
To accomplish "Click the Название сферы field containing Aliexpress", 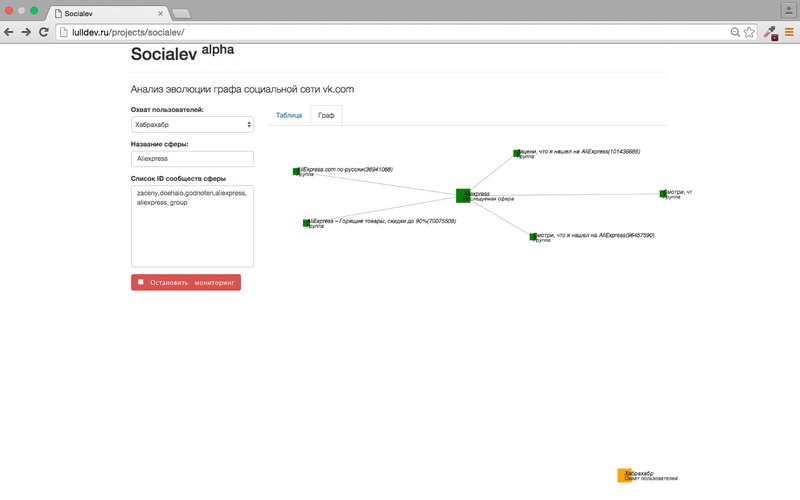I will click(192, 159).
